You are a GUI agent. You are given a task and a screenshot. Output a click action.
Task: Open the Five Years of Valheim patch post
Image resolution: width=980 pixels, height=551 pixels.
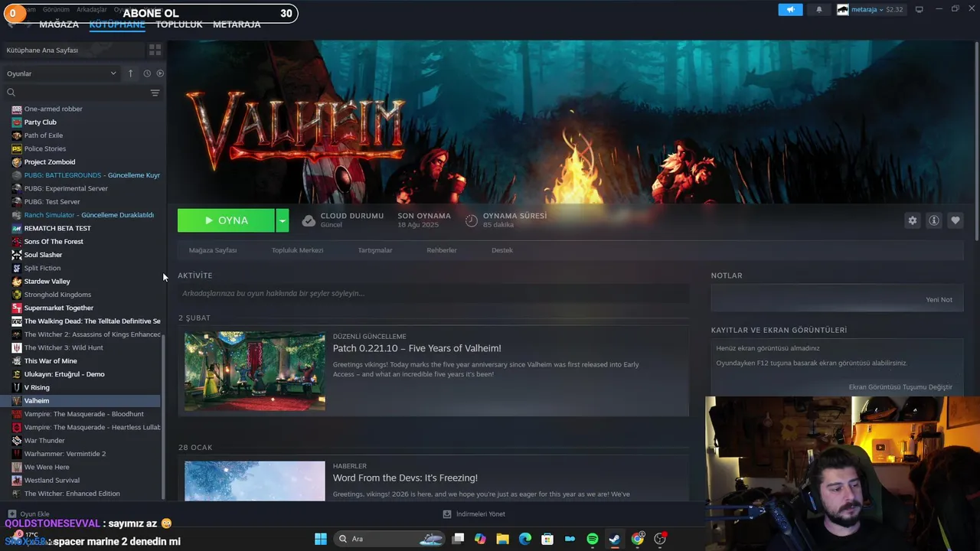tap(416, 348)
